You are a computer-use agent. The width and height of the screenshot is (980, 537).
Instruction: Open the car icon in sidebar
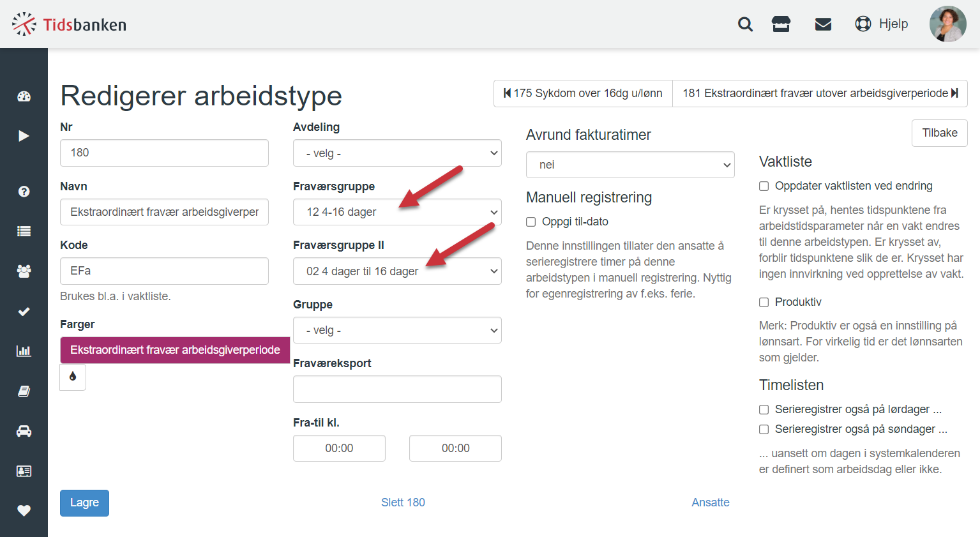24,431
